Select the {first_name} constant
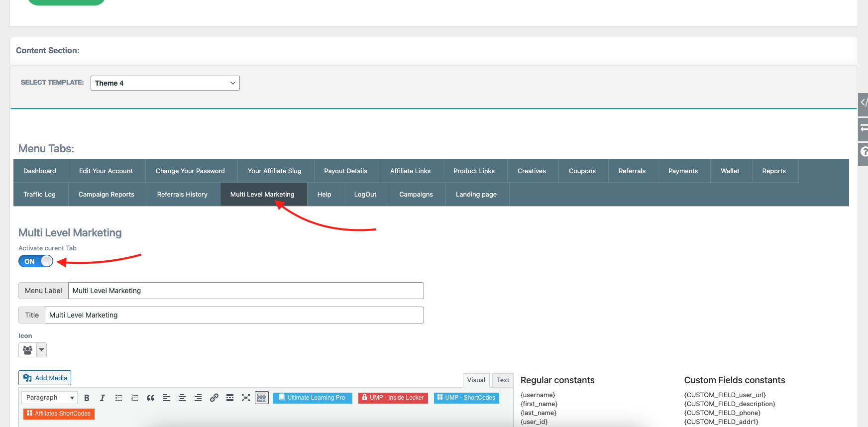 click(539, 404)
